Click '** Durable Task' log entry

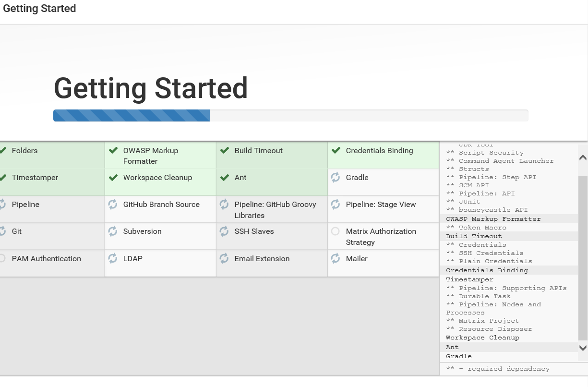(478, 296)
